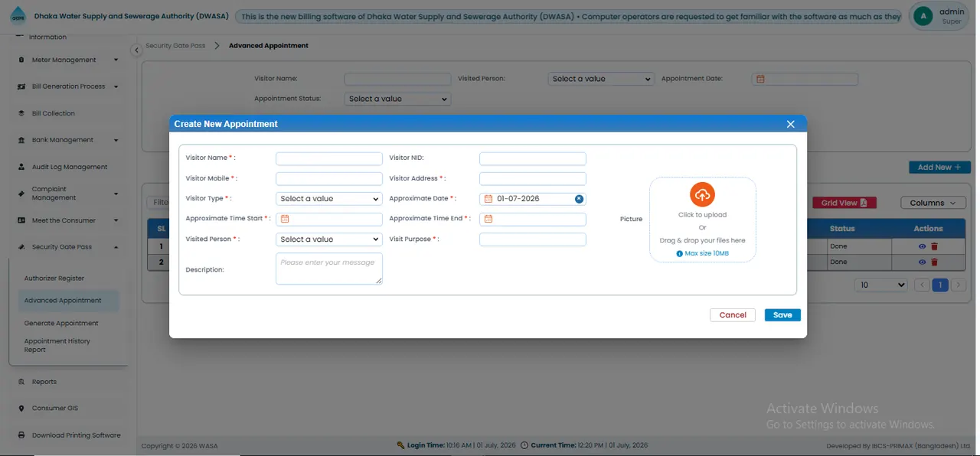Image resolution: width=980 pixels, height=456 pixels.
Task: Delete row 2 using the trash icon
Action: pos(934,262)
